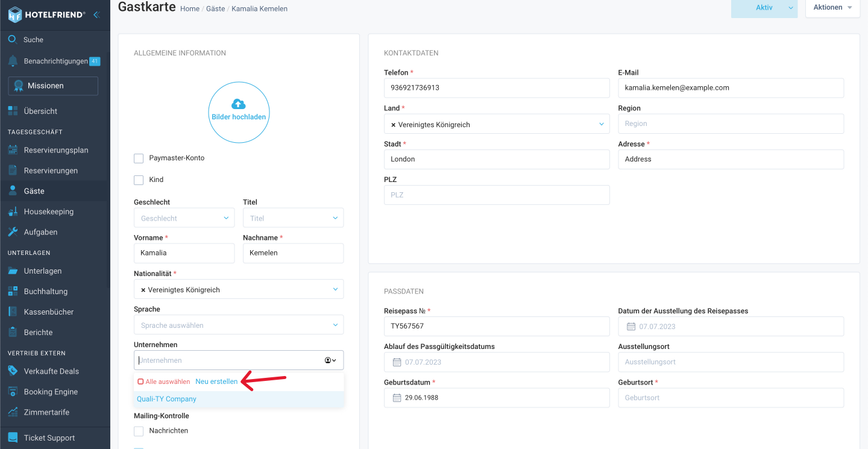Click the Nachname field containing Kemelen

coord(293,253)
